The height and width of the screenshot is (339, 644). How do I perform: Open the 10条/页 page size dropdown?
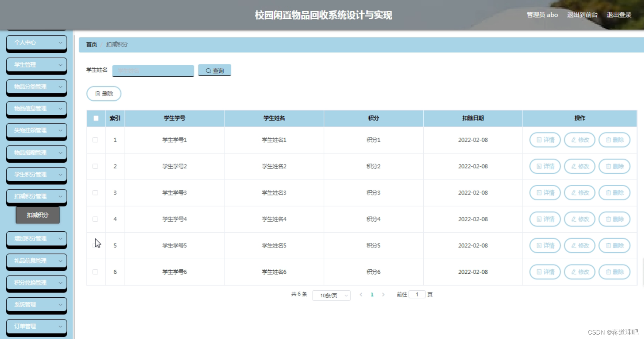(331, 295)
